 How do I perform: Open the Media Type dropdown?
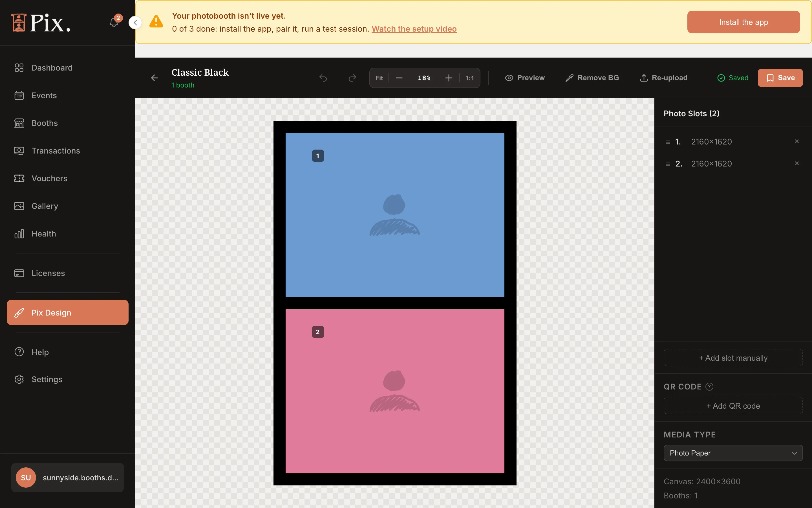pos(733,453)
